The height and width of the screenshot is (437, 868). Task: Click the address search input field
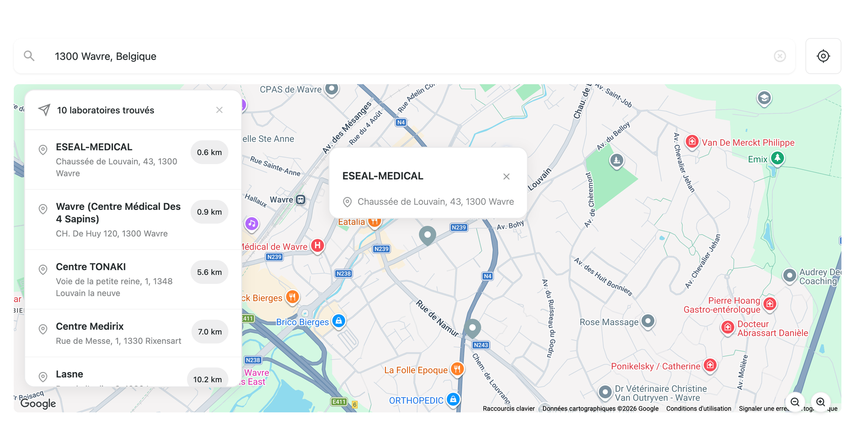click(x=404, y=56)
